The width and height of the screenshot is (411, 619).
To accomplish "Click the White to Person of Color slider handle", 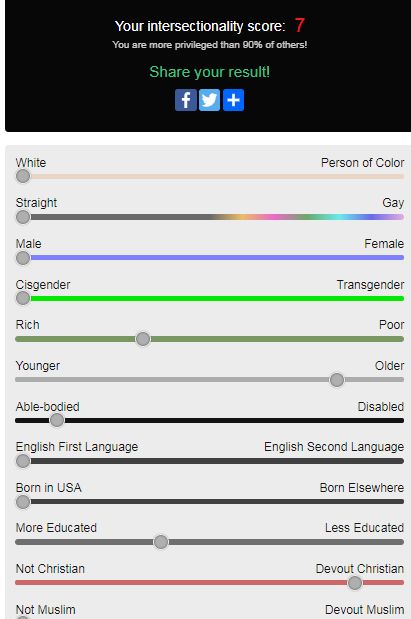I will point(23,176).
